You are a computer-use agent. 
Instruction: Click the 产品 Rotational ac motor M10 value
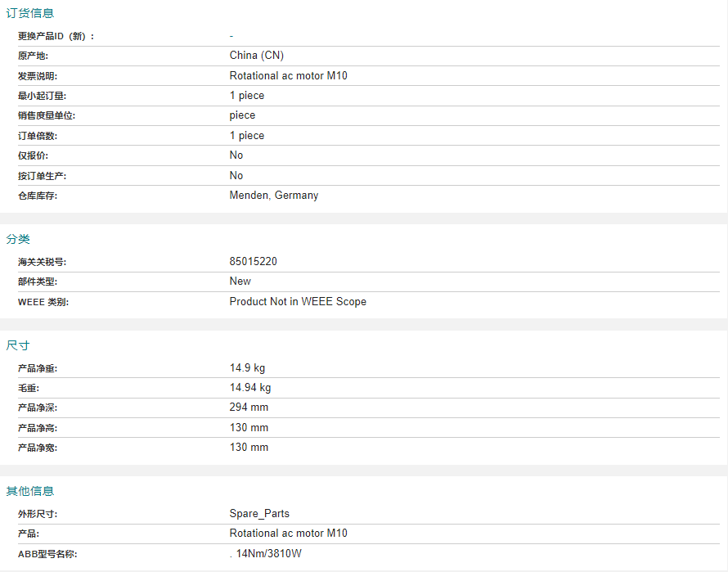point(289,534)
